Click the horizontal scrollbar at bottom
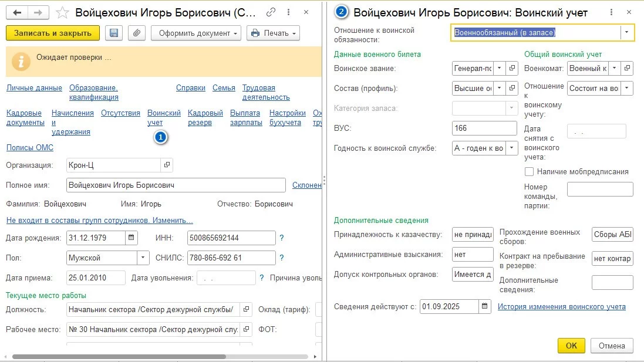The width and height of the screenshot is (644, 362). click(x=117, y=356)
